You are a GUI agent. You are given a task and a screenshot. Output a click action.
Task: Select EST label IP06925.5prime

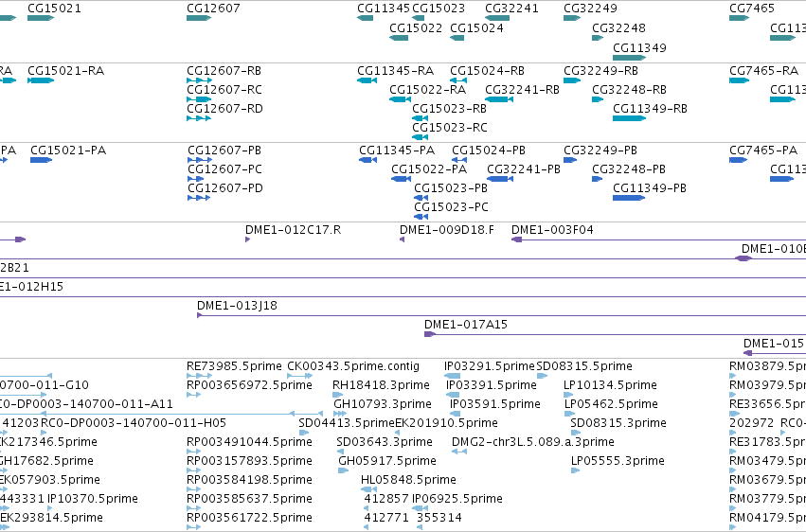point(457,500)
